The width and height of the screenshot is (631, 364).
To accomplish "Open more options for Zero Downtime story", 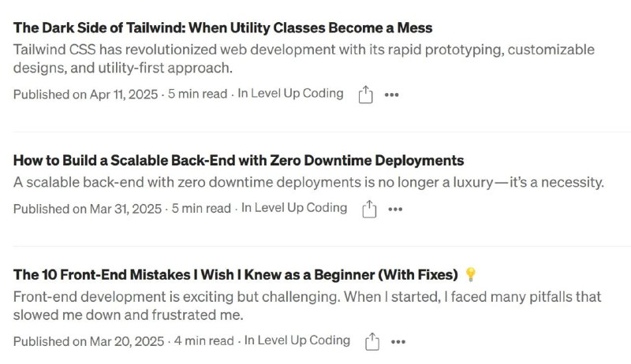I will click(x=395, y=210).
